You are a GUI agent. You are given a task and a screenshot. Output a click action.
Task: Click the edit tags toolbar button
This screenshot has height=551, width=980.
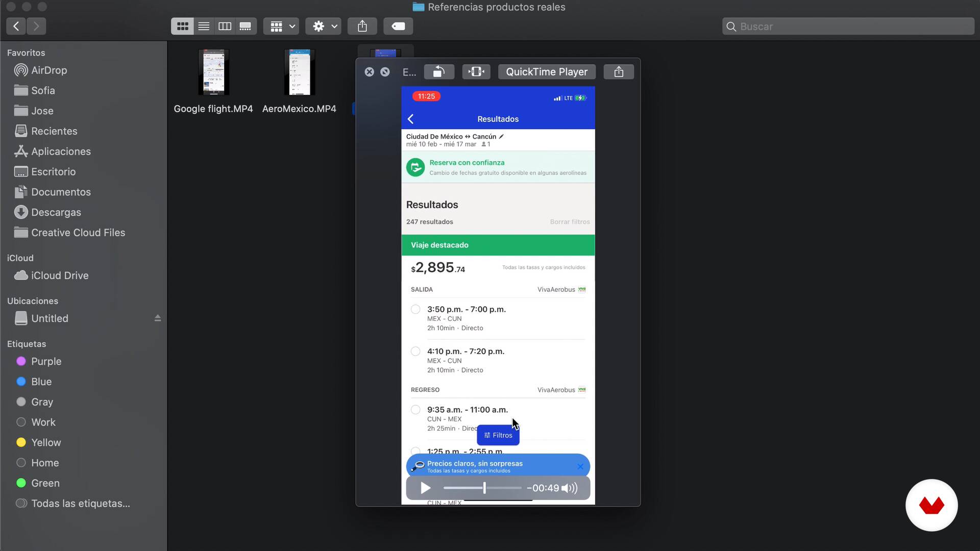coord(398,26)
